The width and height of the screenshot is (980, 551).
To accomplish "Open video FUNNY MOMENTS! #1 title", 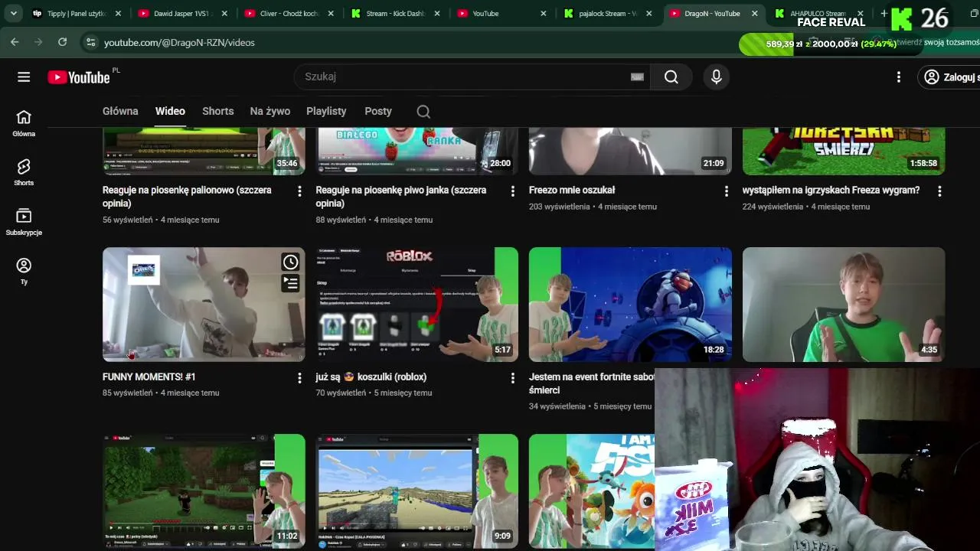I will coord(149,377).
